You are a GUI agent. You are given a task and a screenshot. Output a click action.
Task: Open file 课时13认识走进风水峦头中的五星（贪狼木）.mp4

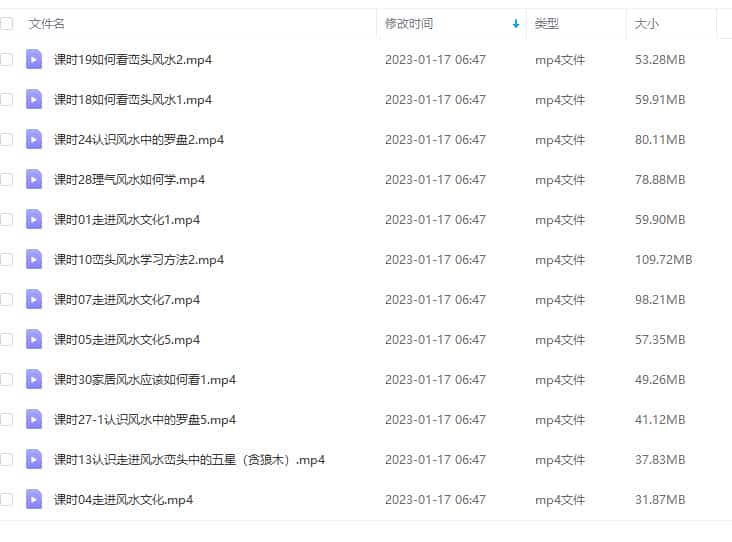tap(189, 460)
